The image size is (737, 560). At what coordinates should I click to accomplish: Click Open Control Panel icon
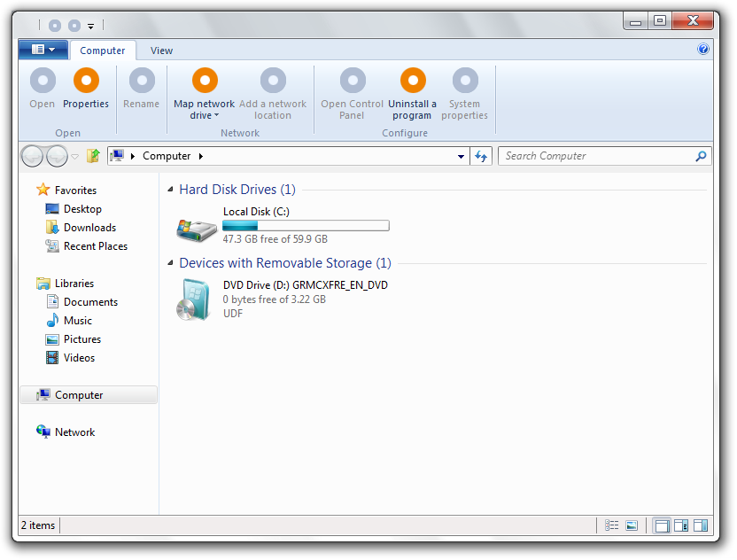click(353, 81)
